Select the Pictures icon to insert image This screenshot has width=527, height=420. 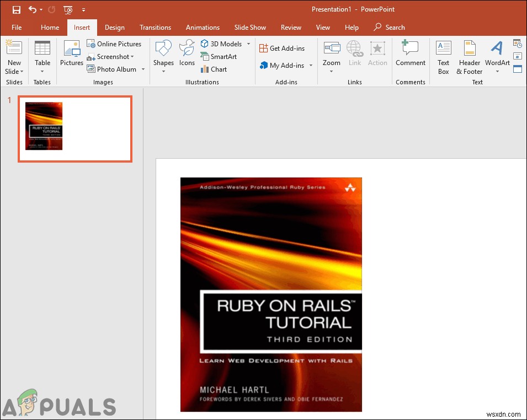[x=71, y=55]
